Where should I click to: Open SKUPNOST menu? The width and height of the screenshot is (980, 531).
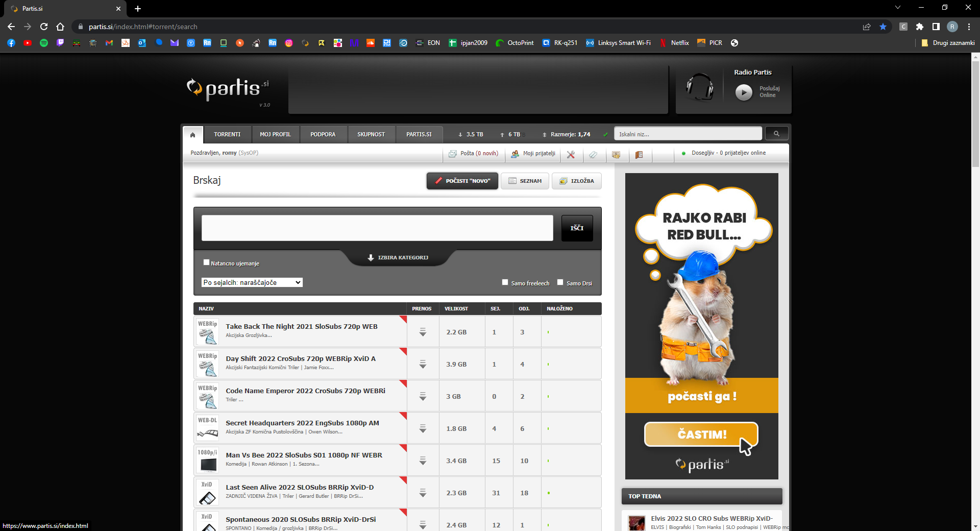(x=371, y=135)
